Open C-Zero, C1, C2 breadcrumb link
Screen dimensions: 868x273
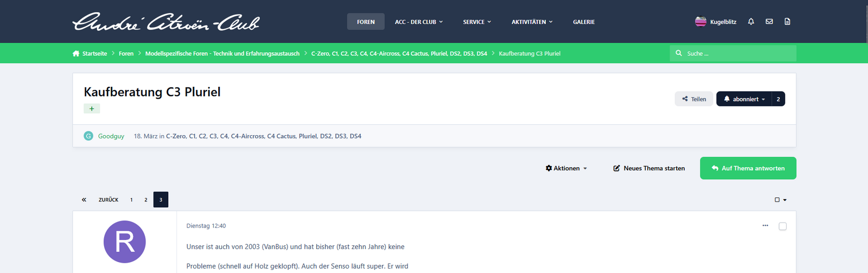click(x=399, y=53)
